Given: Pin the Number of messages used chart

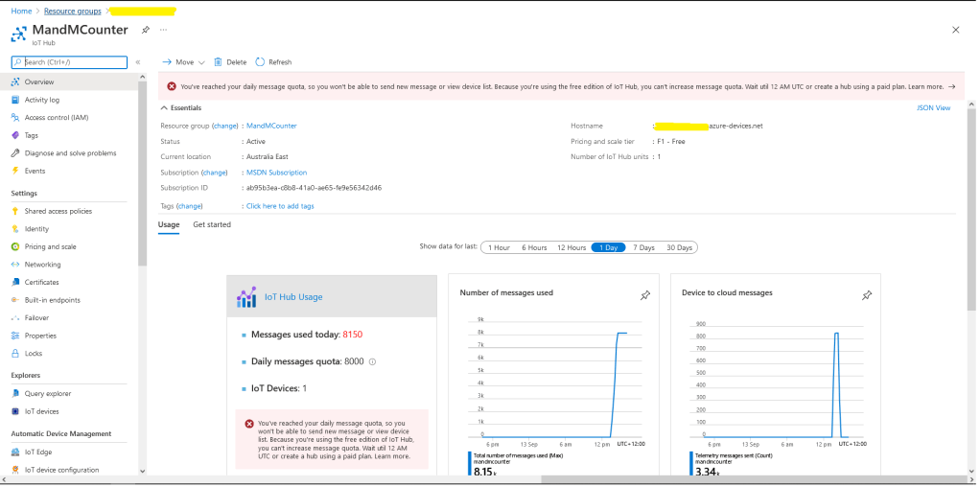Looking at the screenshot, I should pos(645,296).
